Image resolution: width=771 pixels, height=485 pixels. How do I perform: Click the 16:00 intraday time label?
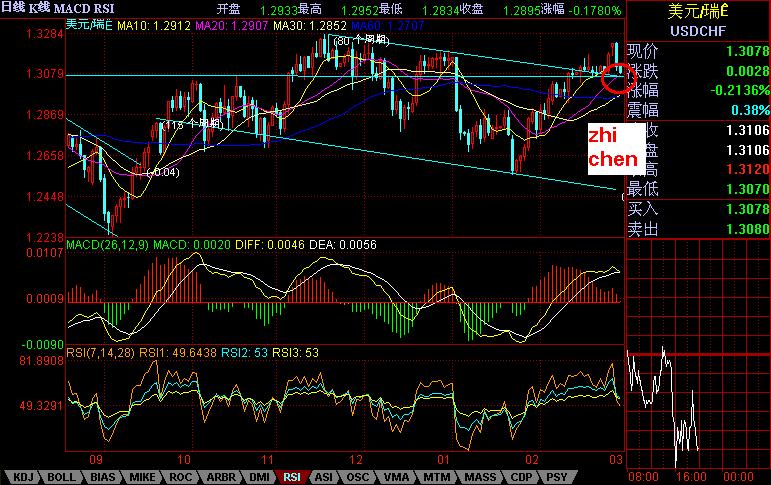point(691,477)
